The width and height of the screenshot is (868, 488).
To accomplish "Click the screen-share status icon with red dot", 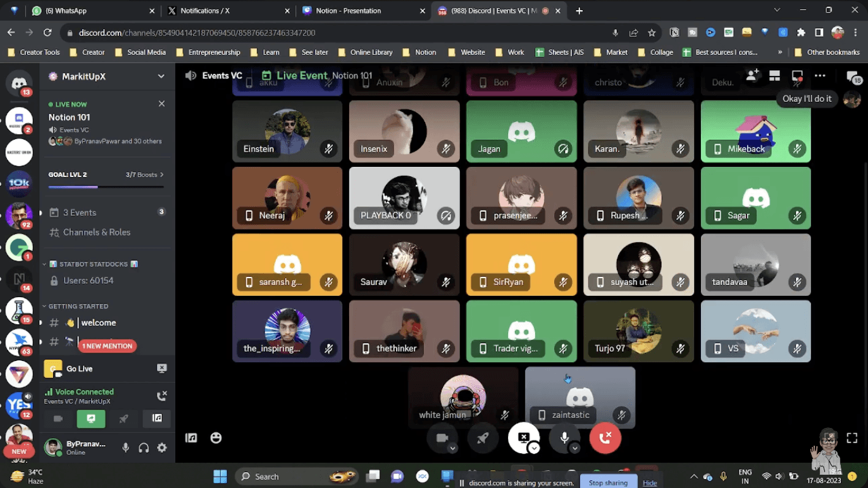I will [797, 76].
